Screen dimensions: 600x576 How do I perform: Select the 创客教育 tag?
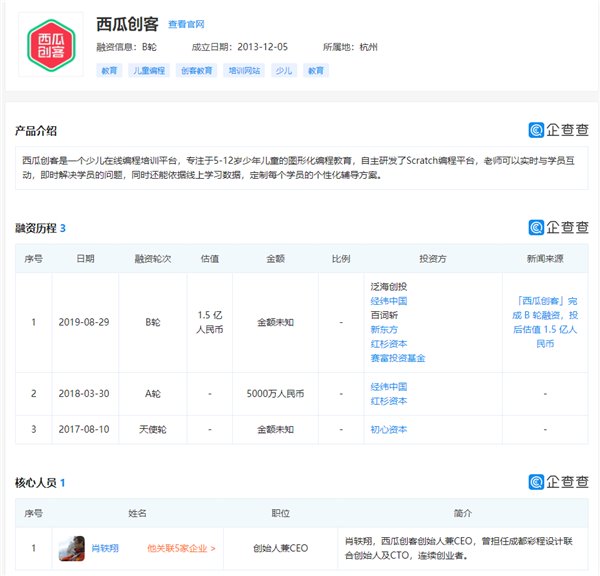click(196, 70)
